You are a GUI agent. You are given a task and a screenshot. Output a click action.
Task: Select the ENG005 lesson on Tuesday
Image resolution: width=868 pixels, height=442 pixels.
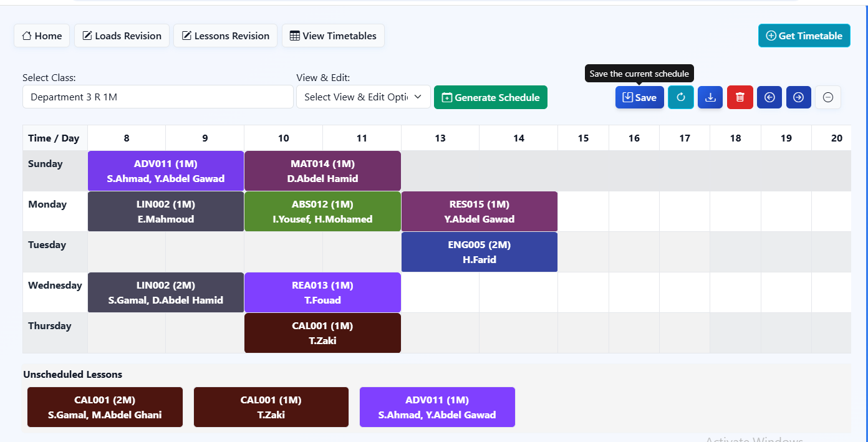479,252
